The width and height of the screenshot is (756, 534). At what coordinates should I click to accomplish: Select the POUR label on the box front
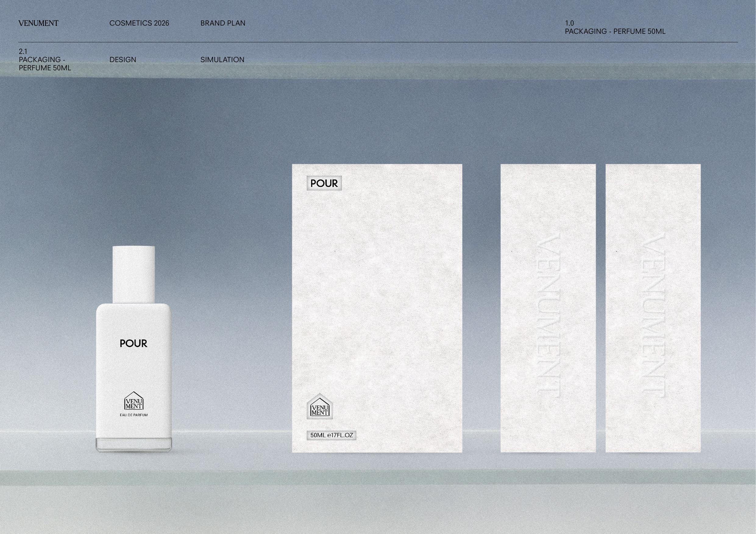[324, 183]
